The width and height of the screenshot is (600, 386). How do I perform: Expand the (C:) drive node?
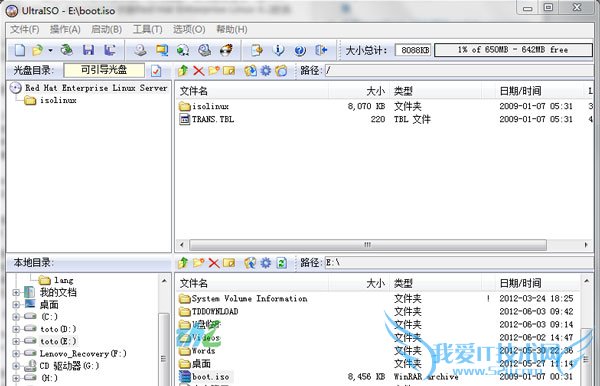(16, 317)
